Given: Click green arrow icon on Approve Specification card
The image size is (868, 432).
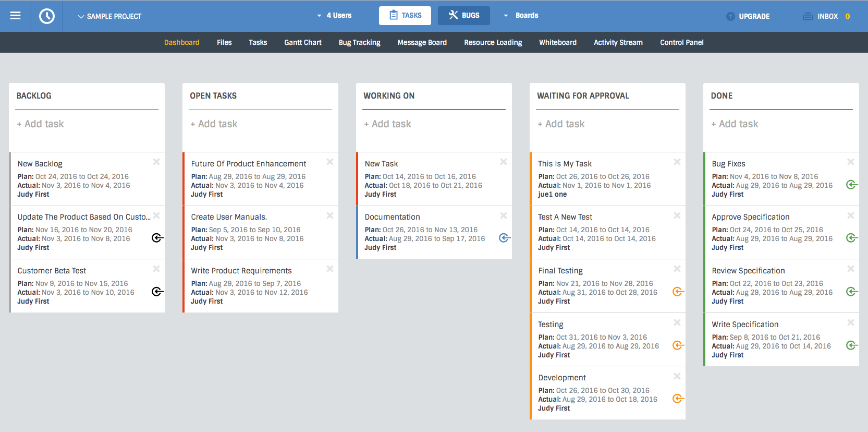Looking at the screenshot, I should click(x=852, y=238).
